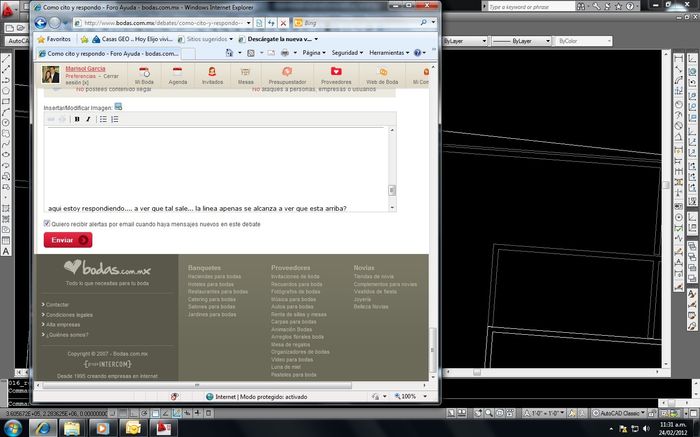Select the Multiline Text tool in AutoCAD
Viewport: 700px width, 437px height.
[x=6, y=251]
